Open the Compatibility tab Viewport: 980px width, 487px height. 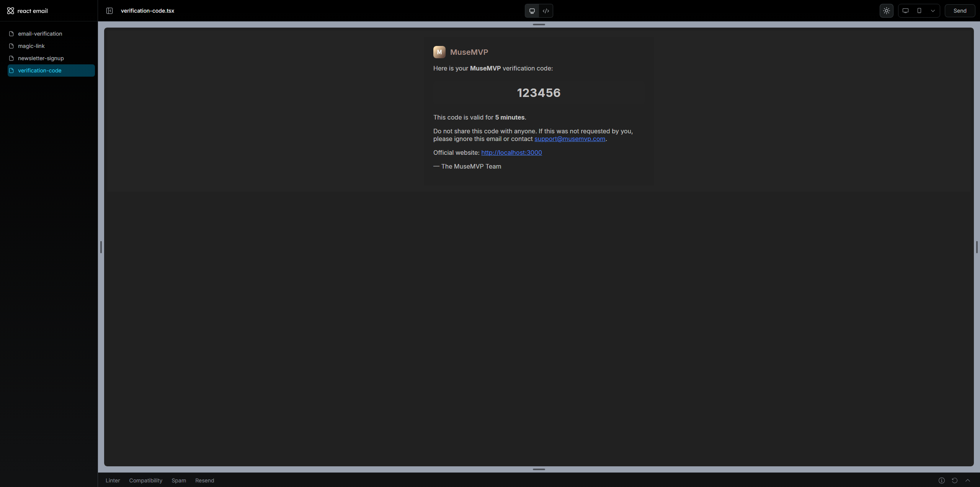145,480
